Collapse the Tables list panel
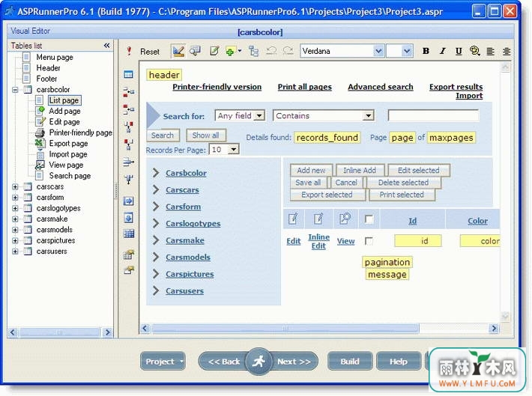This screenshot has height=396, width=532. (x=107, y=45)
